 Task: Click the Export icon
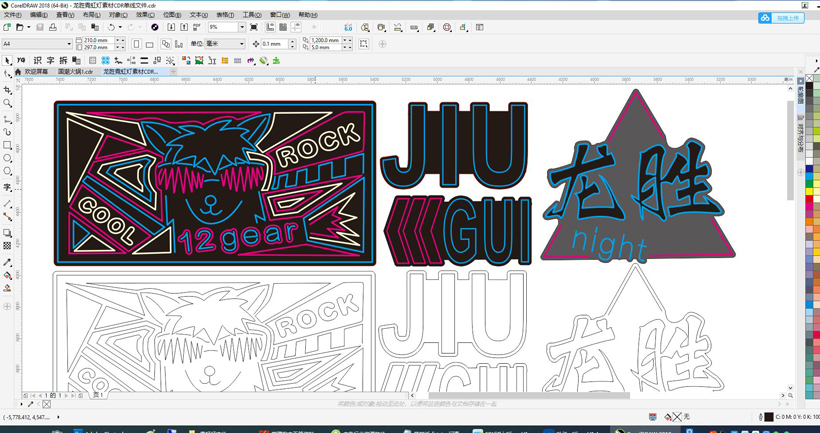click(184, 27)
